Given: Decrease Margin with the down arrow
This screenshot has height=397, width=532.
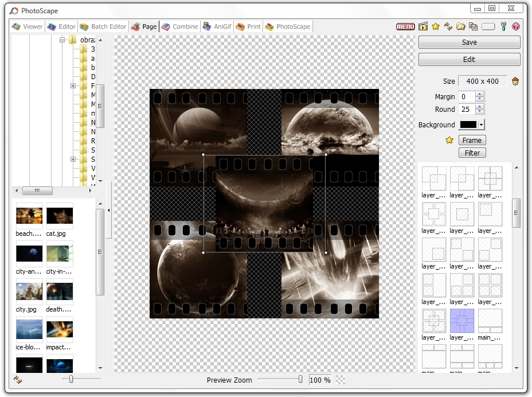Looking at the screenshot, I should pos(479,99).
